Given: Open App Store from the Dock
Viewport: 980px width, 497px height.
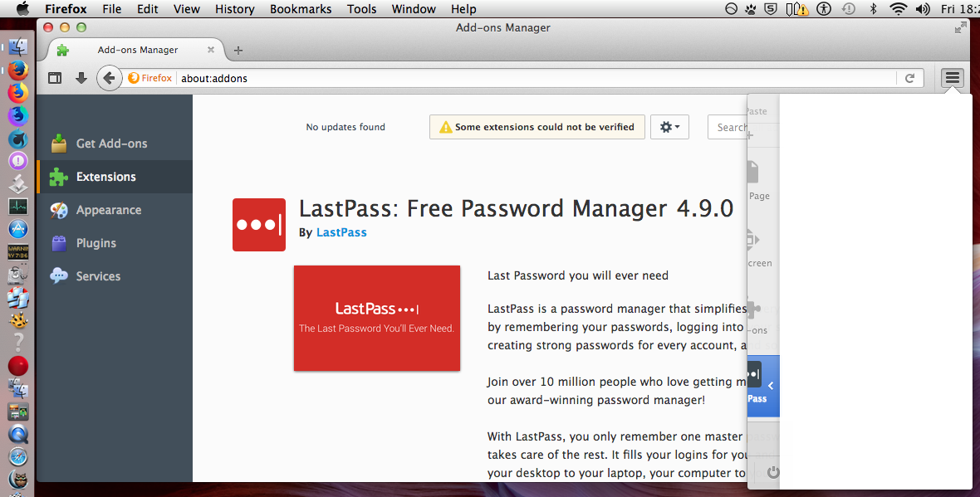Looking at the screenshot, I should [x=18, y=228].
